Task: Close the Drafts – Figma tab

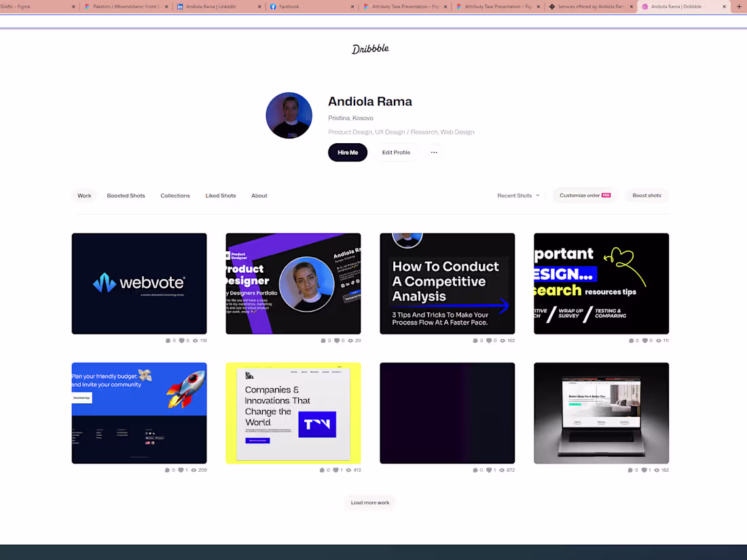Action: click(x=73, y=7)
